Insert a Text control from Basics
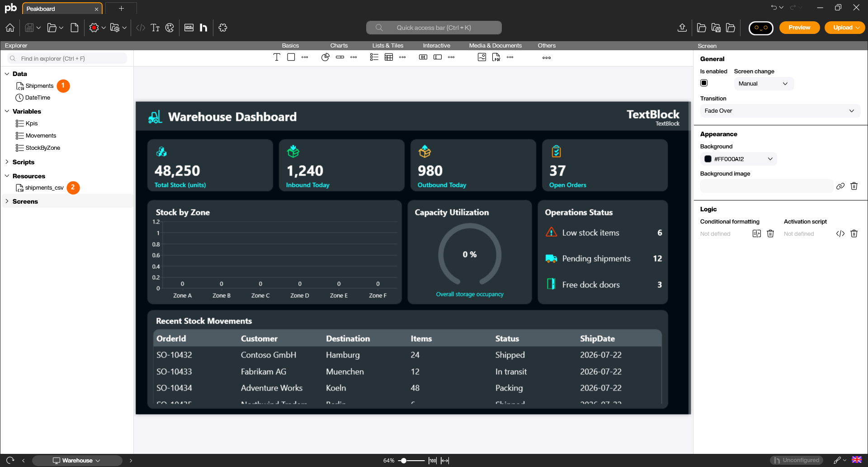Image resolution: width=868 pixels, height=467 pixels. [277, 57]
